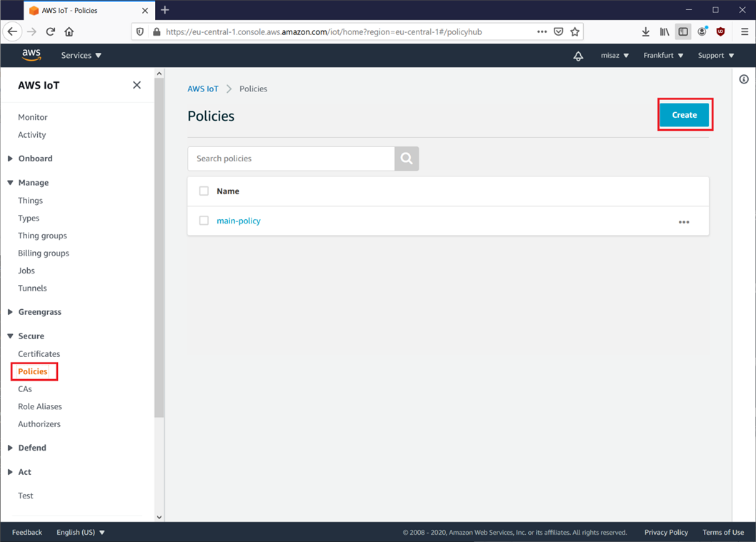Screen dimensions: 756x542
Task: Open CAs under Secure
Action: [24, 389]
